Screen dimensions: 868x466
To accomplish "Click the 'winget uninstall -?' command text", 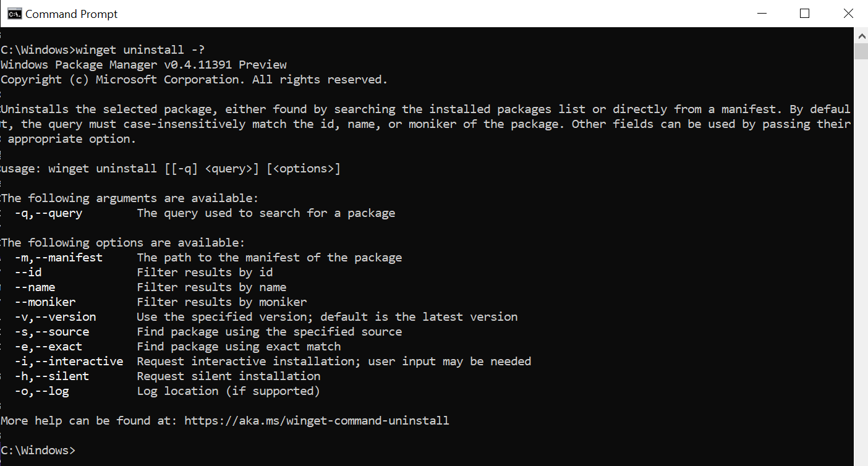I will click(144, 50).
